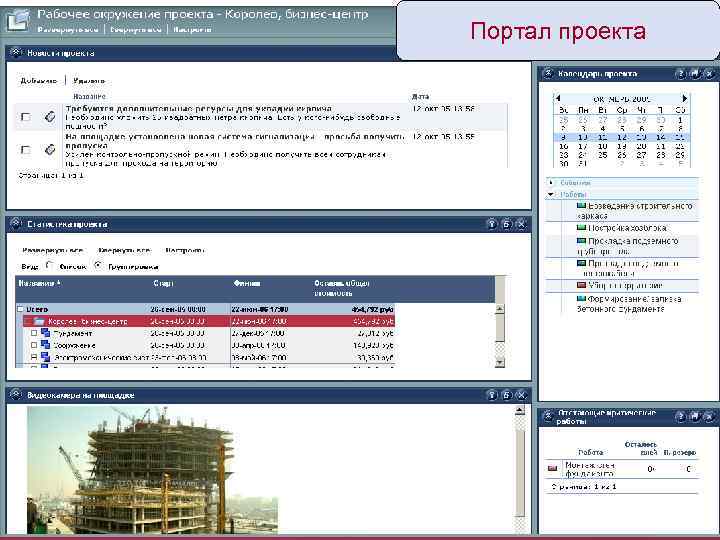Click red icon of Уборка территории work
Image resolution: width=720 pixels, height=540 pixels.
coord(581,286)
